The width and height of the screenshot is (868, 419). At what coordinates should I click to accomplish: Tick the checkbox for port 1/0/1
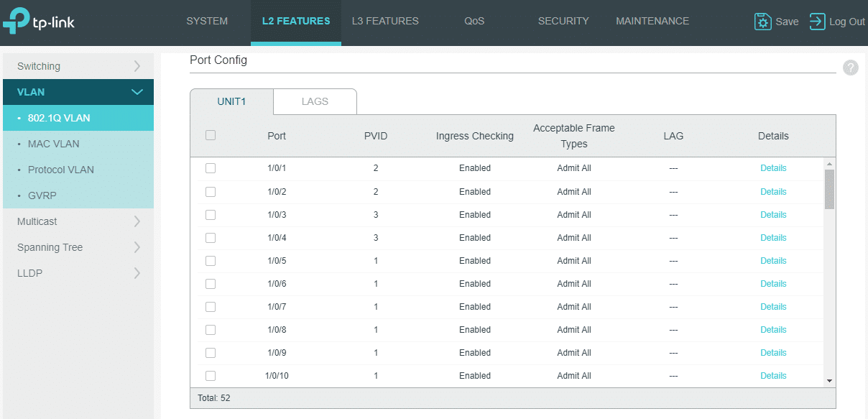(x=211, y=168)
